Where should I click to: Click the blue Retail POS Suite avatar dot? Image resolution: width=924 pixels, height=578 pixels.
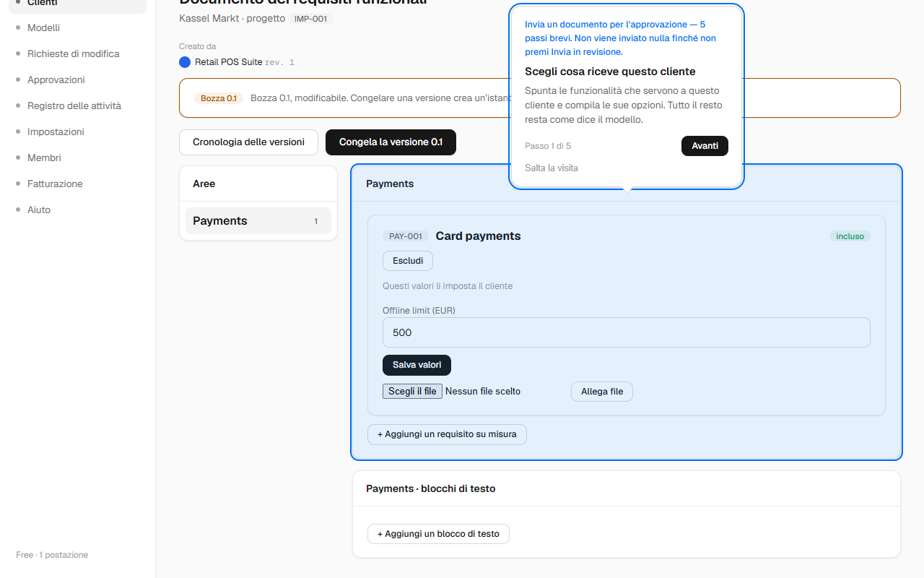coord(185,62)
